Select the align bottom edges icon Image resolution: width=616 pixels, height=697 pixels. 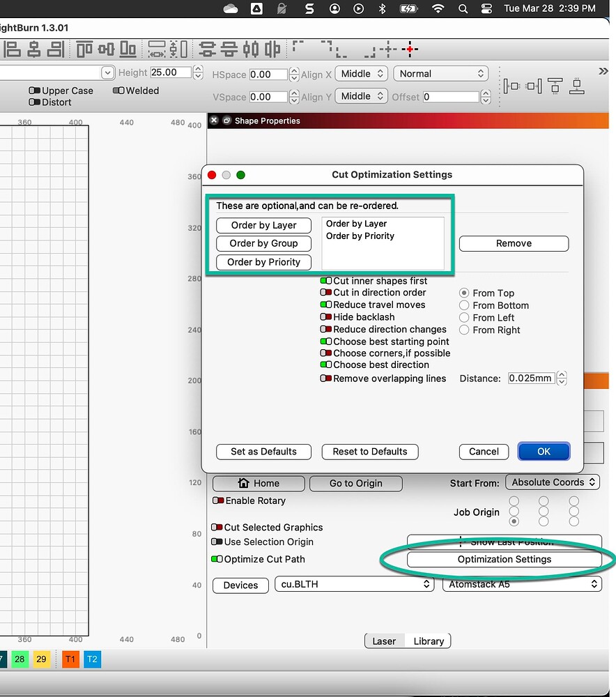pyautogui.click(x=126, y=49)
